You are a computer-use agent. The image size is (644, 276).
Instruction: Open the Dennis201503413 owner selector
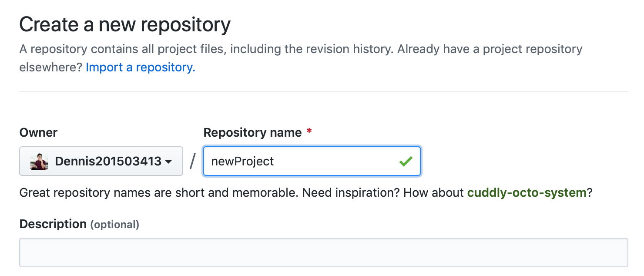click(x=101, y=161)
